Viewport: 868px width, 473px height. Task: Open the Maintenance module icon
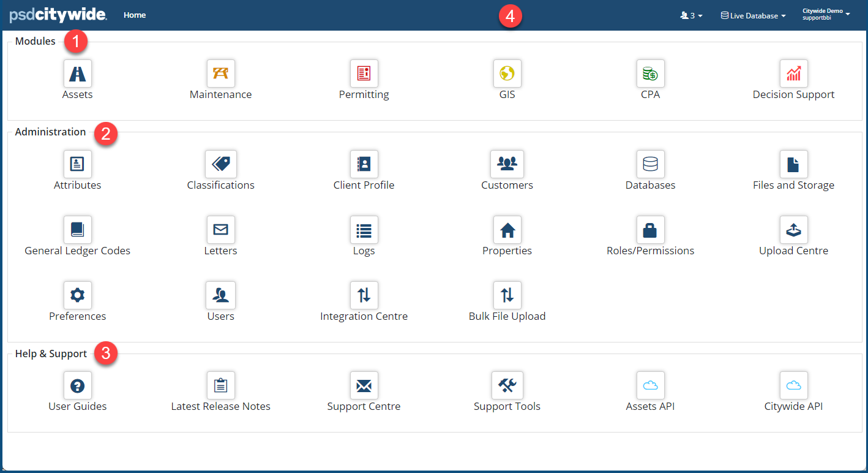pyautogui.click(x=221, y=74)
